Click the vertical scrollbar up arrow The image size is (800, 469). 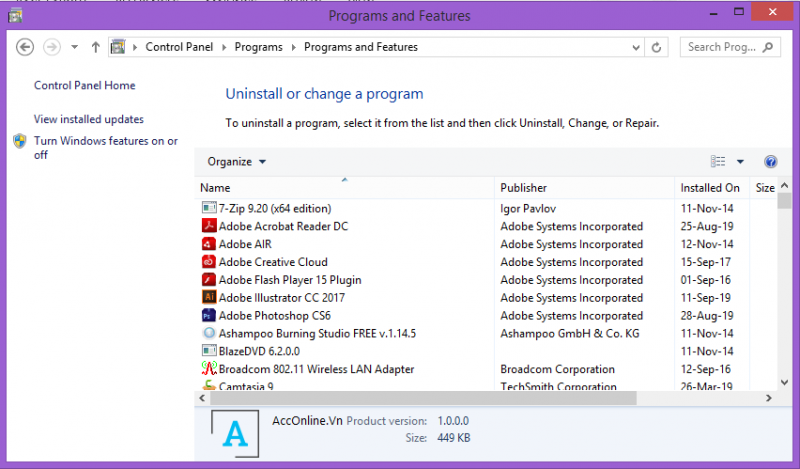[785, 185]
